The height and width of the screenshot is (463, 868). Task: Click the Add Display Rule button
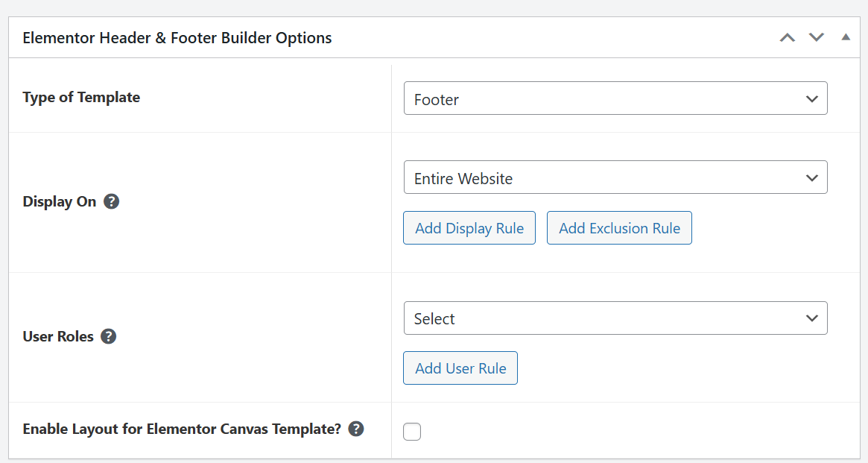point(469,228)
